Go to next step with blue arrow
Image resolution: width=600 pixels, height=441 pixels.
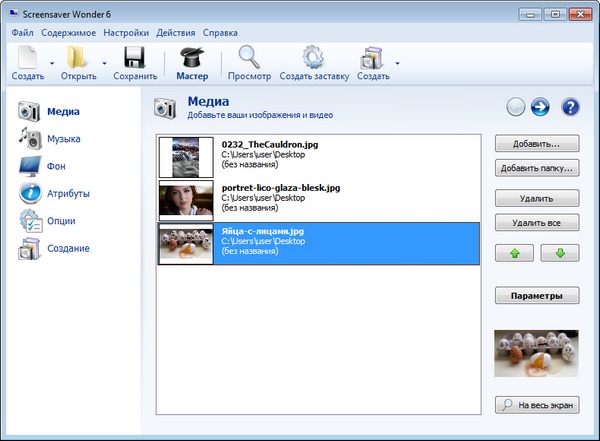[x=541, y=107]
